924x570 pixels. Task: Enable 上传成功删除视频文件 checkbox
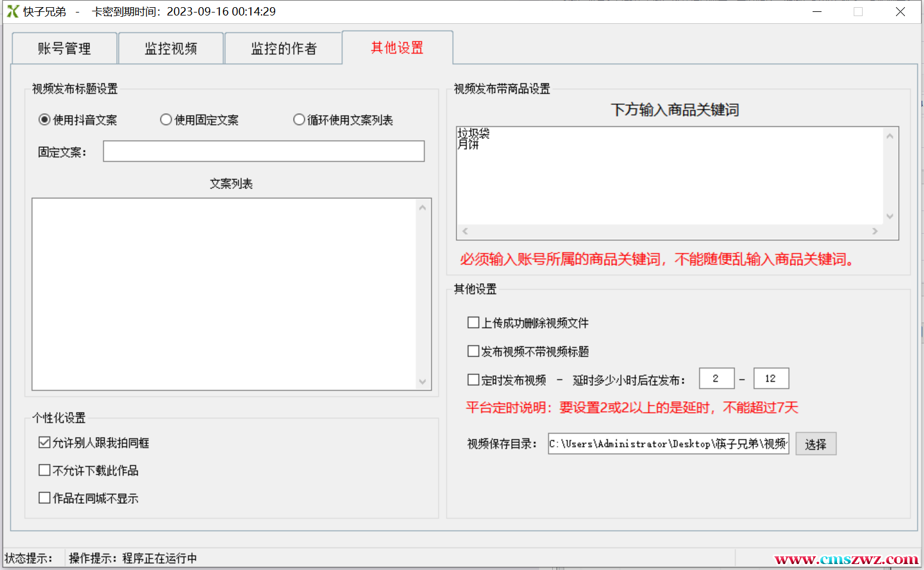tap(474, 323)
